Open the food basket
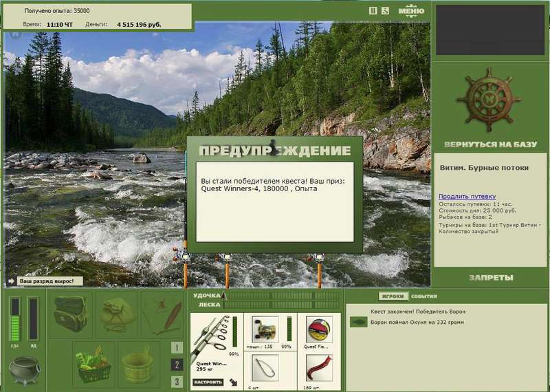 [93, 364]
